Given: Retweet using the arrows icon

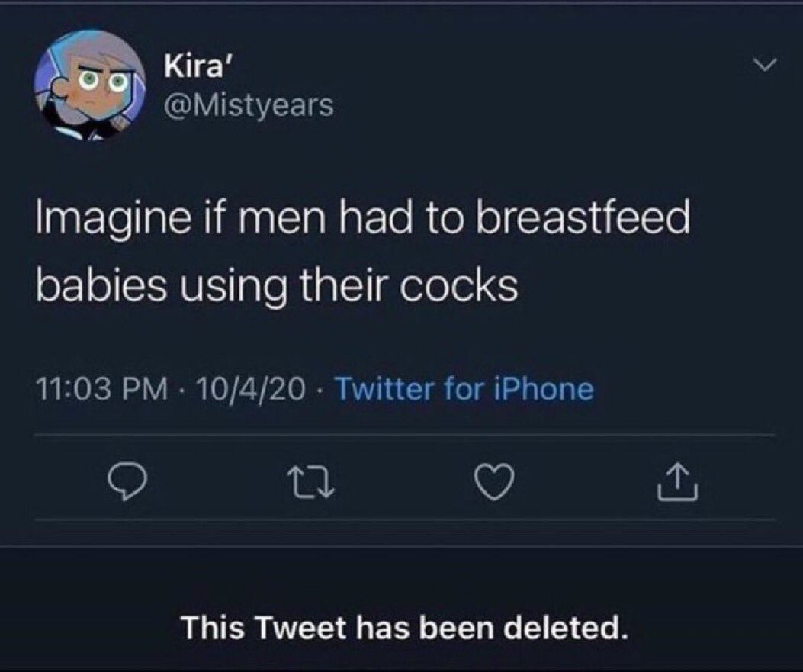Looking at the screenshot, I should point(310,481).
